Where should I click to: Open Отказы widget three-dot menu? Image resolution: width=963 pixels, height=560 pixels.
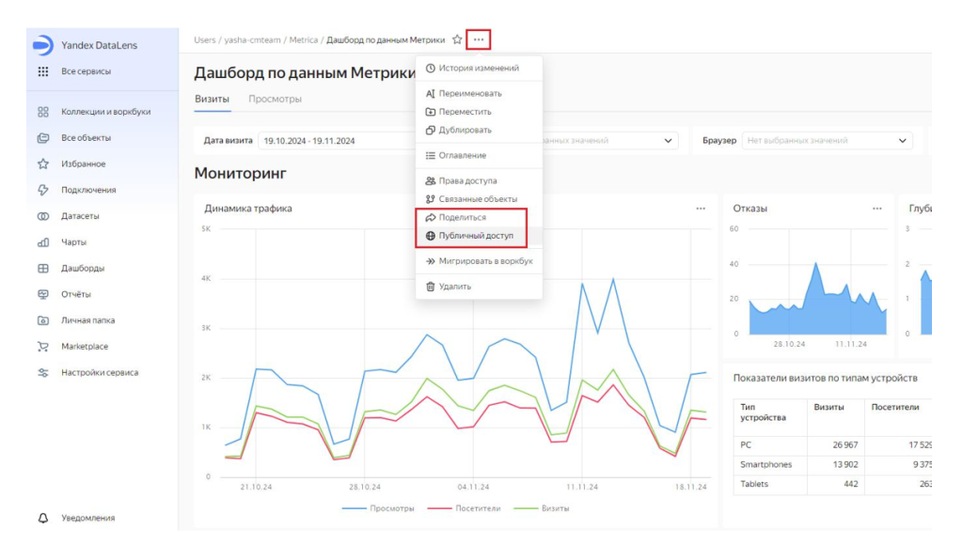click(x=876, y=209)
